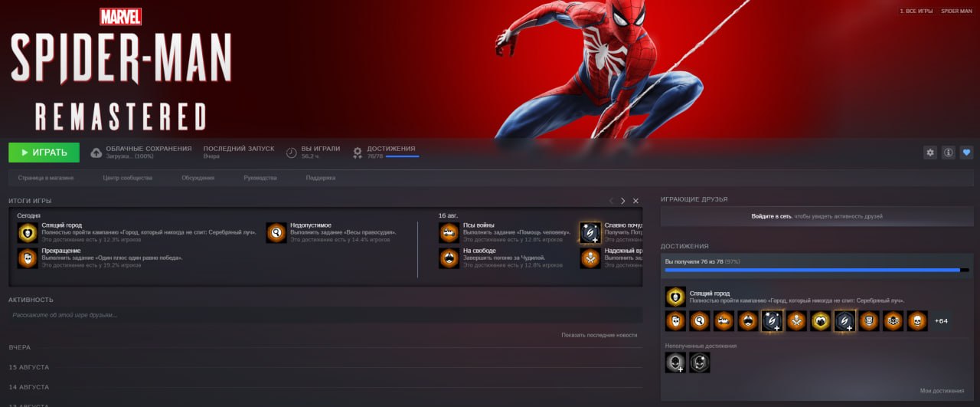Click the magnifier badge in the achievements row
Viewport: 980px width, 407px height.
point(700,321)
